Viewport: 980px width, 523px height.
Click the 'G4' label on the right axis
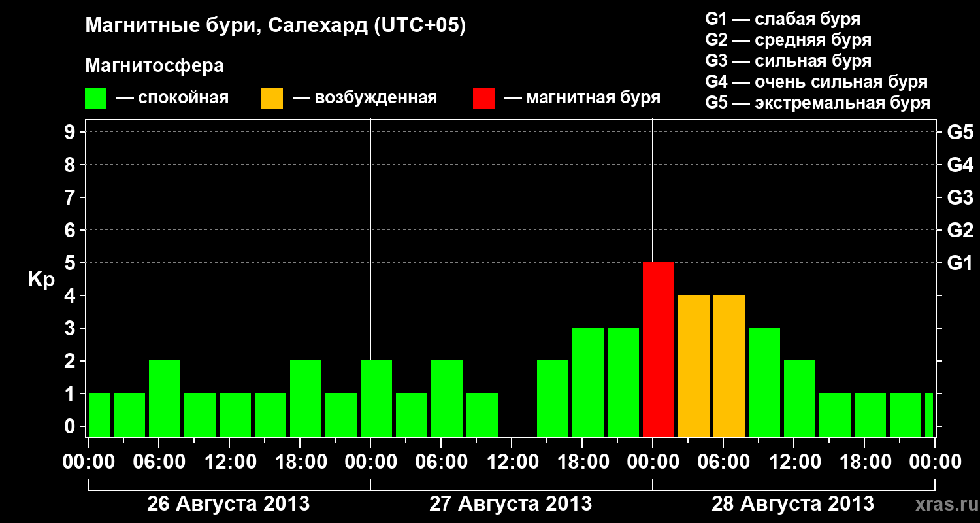(960, 165)
